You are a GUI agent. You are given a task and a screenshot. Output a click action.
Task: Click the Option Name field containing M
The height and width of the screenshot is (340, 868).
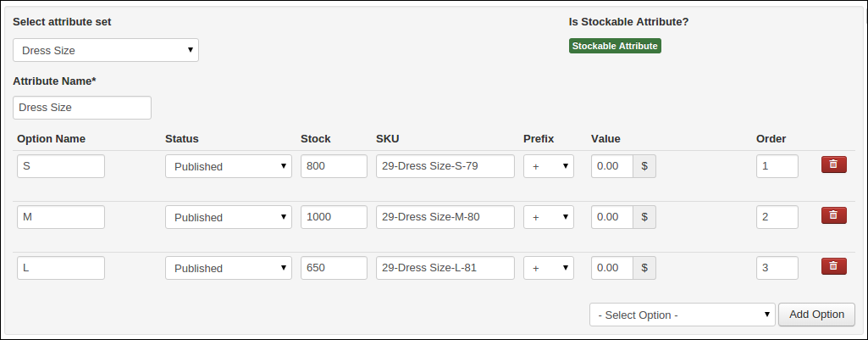click(x=61, y=217)
